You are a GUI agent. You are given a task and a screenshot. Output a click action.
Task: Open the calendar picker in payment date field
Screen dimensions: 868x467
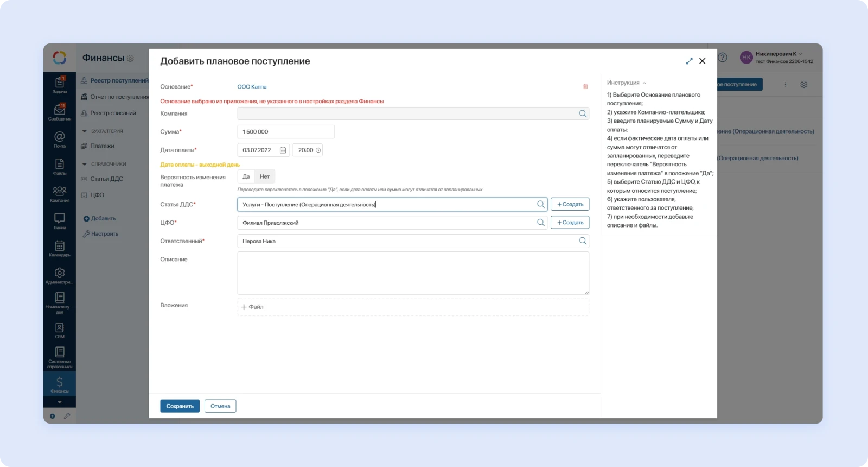click(283, 150)
